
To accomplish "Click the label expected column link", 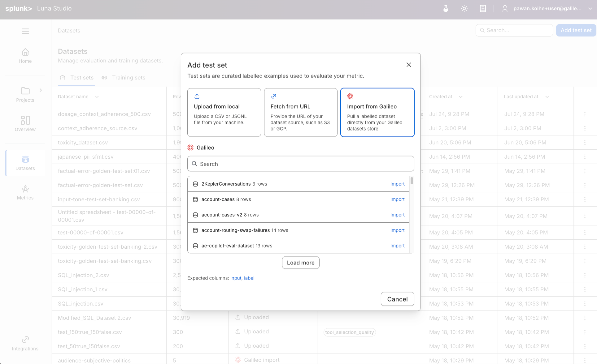I will pyautogui.click(x=249, y=278).
